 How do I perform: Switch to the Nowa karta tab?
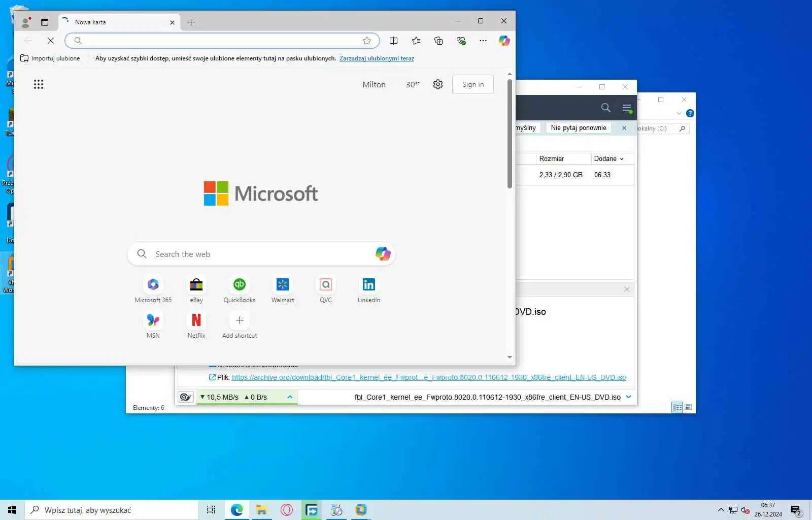(x=119, y=22)
